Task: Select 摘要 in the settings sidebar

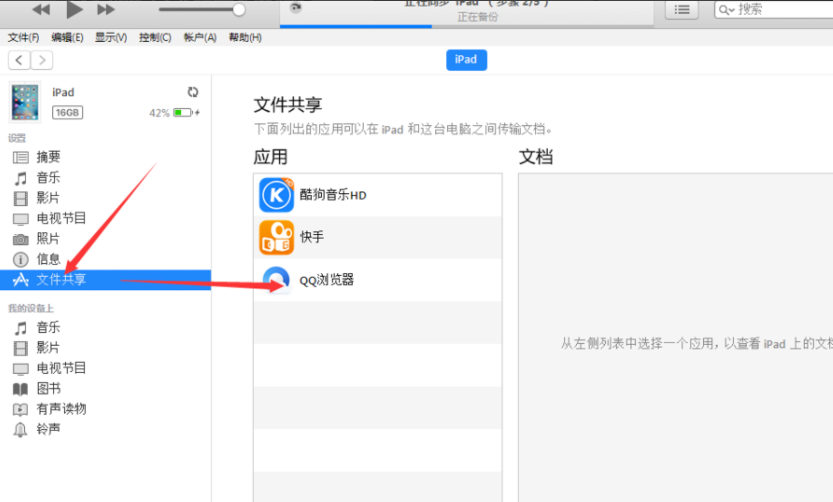Action: (48, 157)
